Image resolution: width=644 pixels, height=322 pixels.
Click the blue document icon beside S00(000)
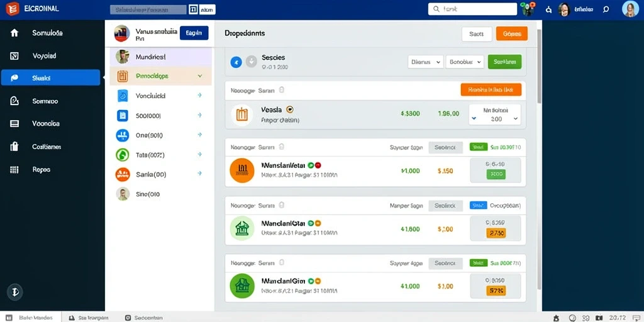click(x=123, y=116)
